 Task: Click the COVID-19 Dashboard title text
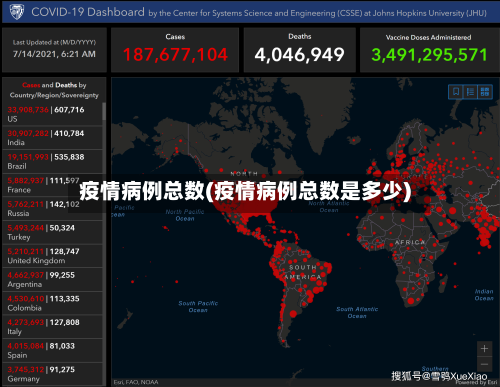pos(88,12)
